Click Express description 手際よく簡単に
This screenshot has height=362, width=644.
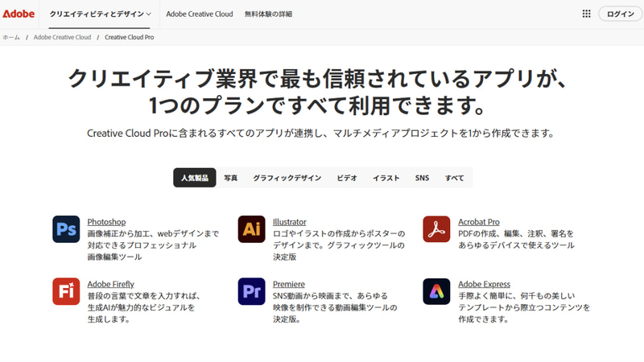point(524,307)
